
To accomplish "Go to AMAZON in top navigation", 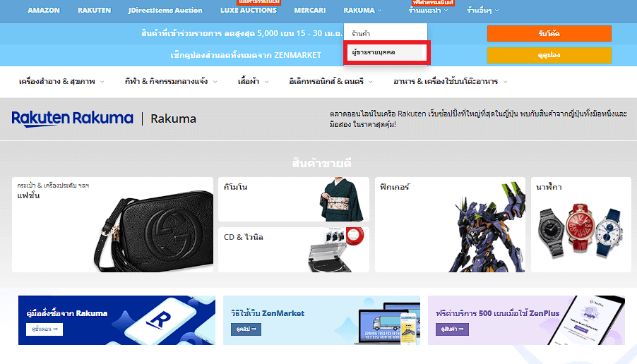I will point(44,11).
